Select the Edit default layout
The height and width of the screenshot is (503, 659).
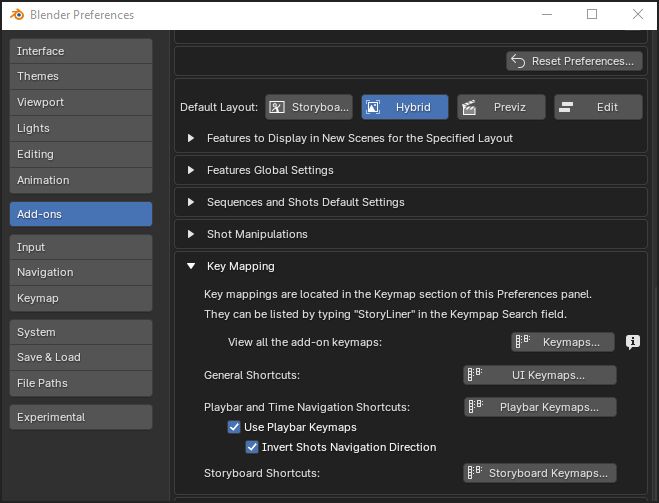[598, 107]
